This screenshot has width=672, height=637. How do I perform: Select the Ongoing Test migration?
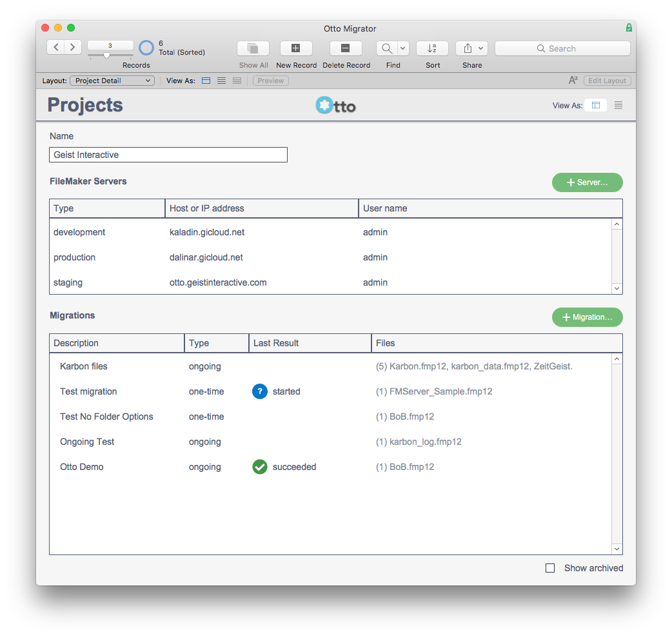(x=330, y=442)
